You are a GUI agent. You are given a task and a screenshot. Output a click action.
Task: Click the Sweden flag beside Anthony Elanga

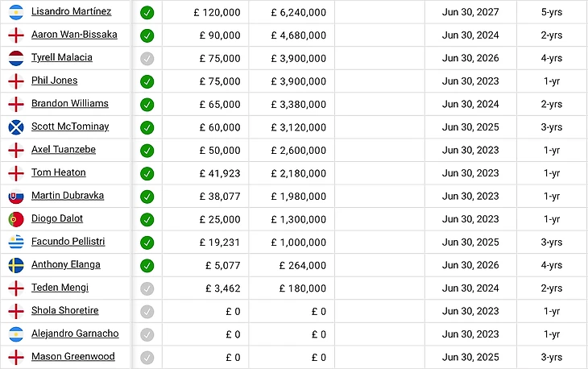(x=15, y=265)
